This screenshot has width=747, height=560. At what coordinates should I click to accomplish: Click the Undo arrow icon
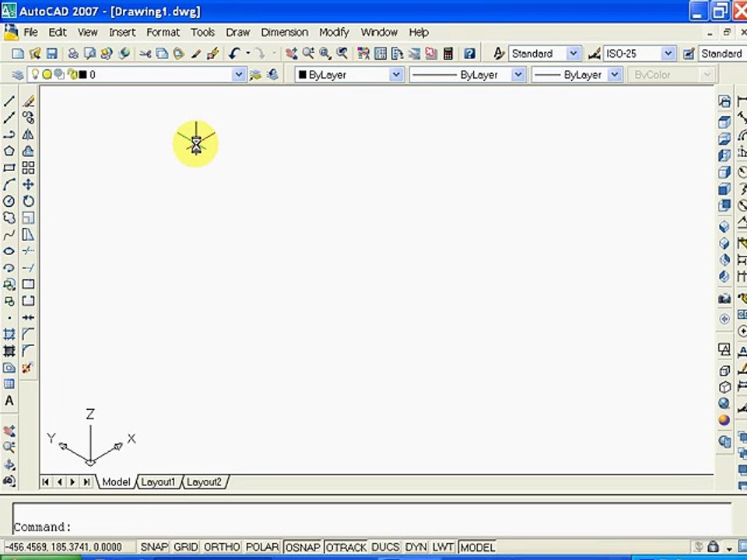234,54
